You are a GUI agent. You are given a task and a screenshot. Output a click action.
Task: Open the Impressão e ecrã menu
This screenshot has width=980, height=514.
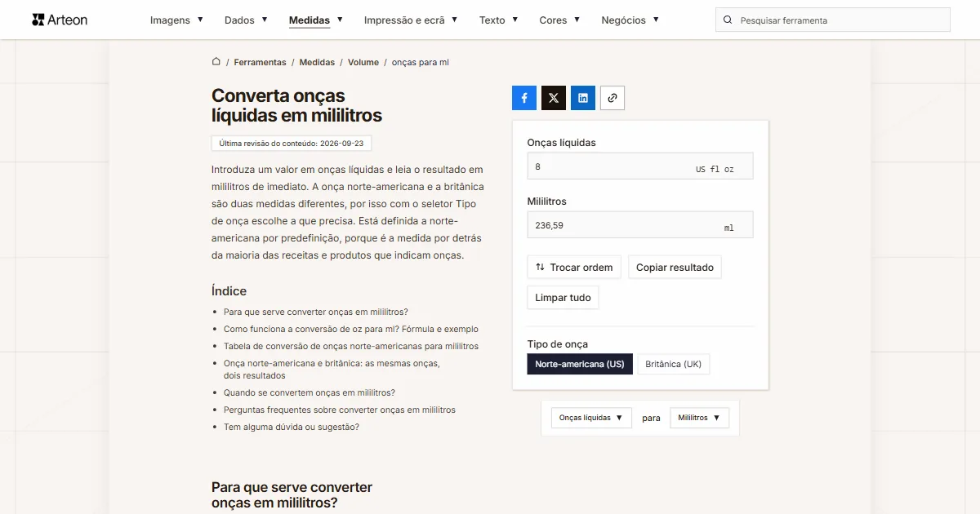pyautogui.click(x=411, y=20)
